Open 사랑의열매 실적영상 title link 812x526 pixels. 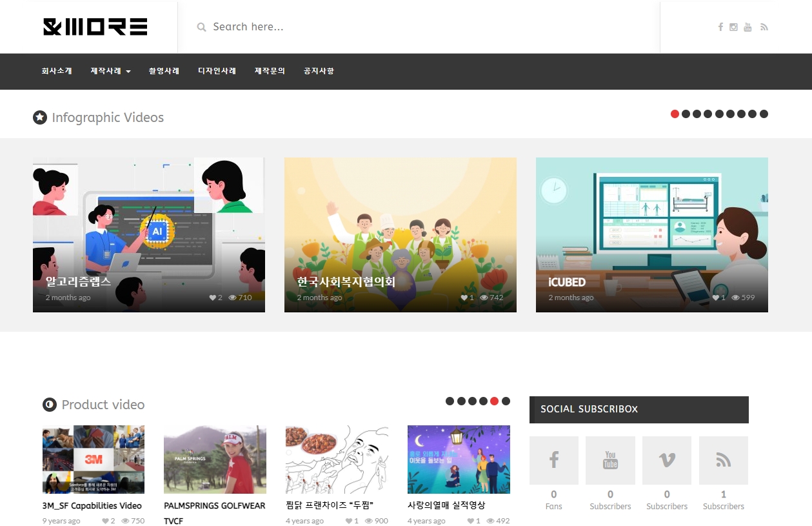[x=446, y=505]
